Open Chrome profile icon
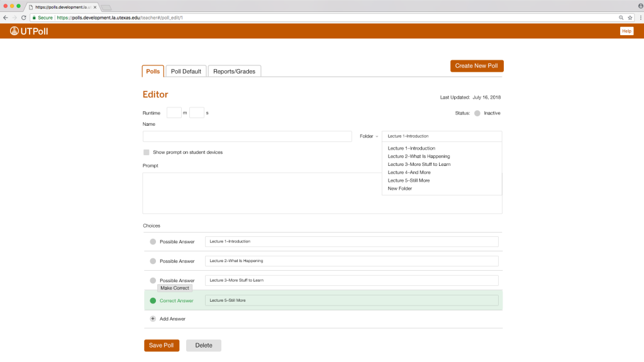Screen dimensions: 644x362 coord(640,6)
